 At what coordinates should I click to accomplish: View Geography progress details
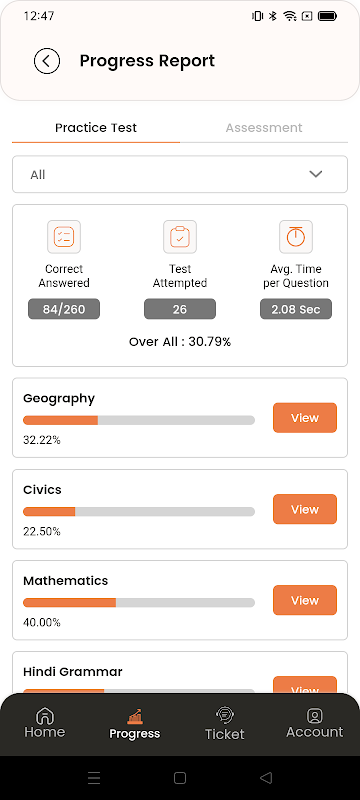pos(305,418)
